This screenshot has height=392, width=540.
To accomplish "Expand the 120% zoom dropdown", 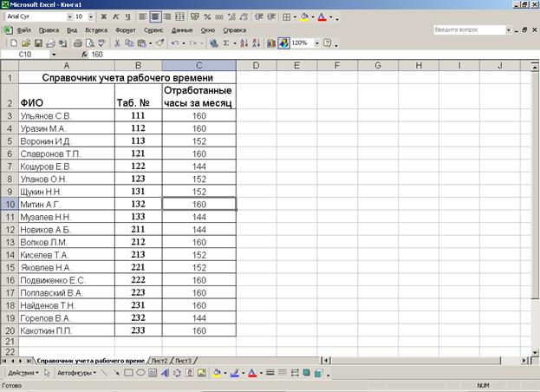I will point(316,42).
